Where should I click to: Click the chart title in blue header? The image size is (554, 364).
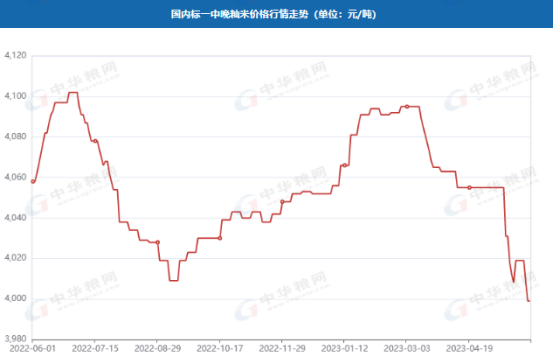(273, 14)
